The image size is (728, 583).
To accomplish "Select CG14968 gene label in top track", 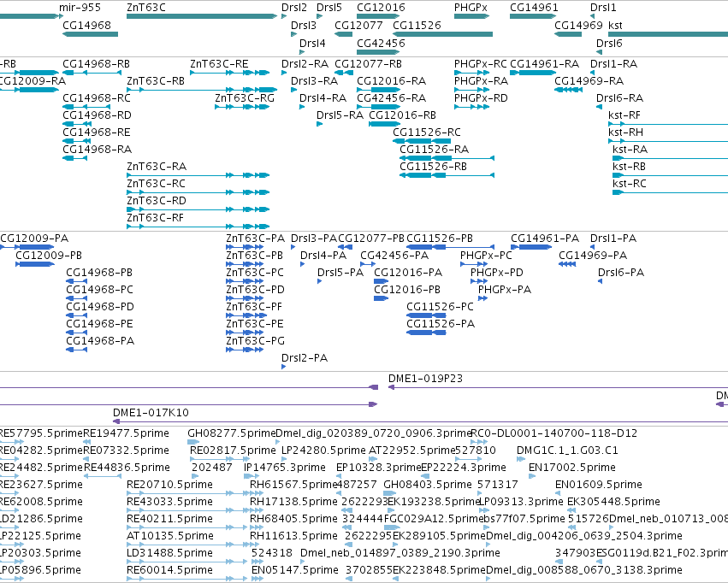I will pyautogui.click(x=86, y=25).
